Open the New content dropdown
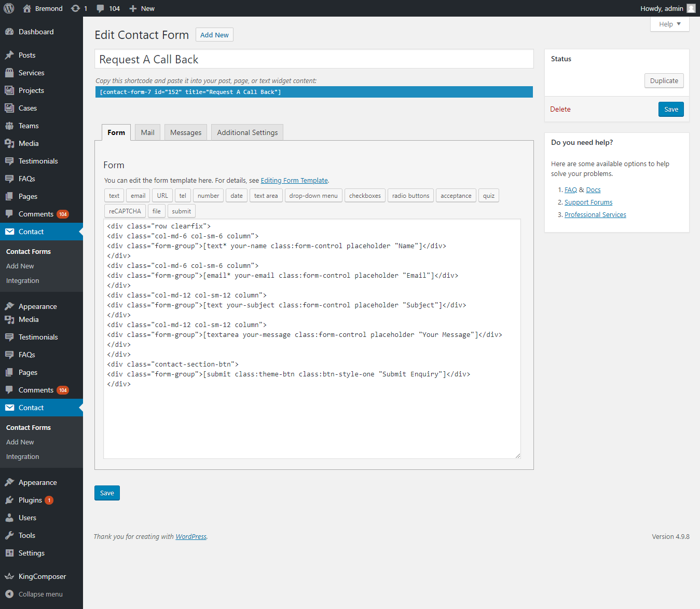The width and height of the screenshot is (700, 609). 142,8
